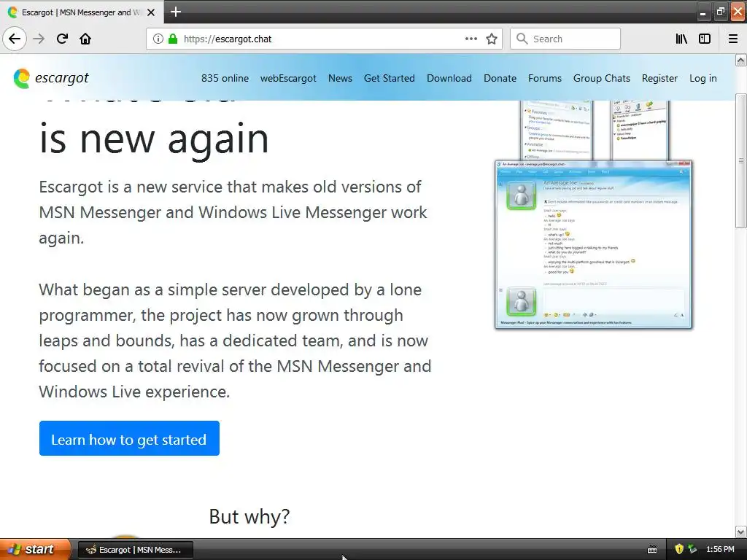The width and height of the screenshot is (747, 560).
Task: Click the escargot site name text
Action: (x=62, y=78)
